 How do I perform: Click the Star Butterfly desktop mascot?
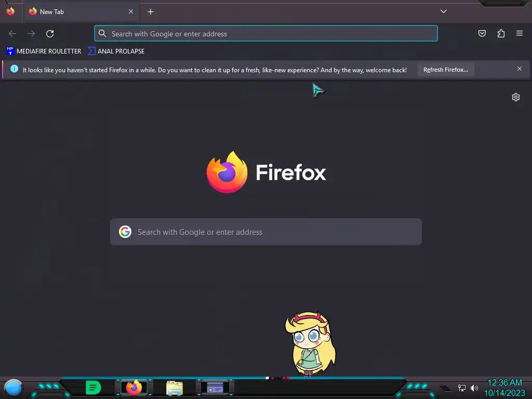click(311, 343)
